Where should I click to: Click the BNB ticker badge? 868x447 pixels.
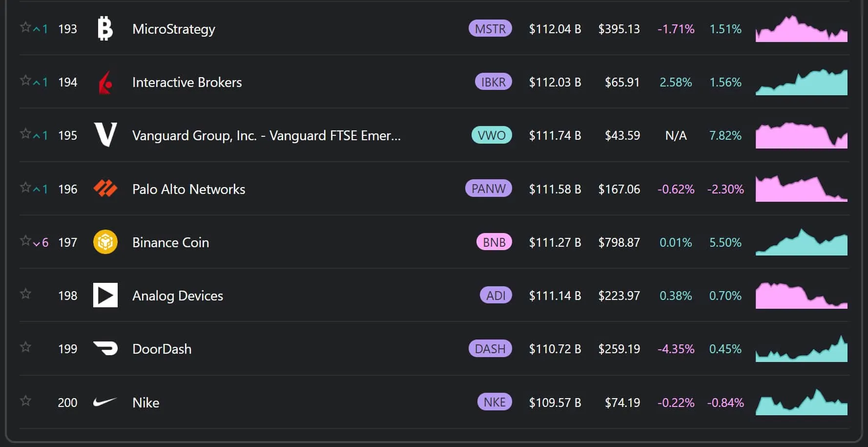point(494,242)
